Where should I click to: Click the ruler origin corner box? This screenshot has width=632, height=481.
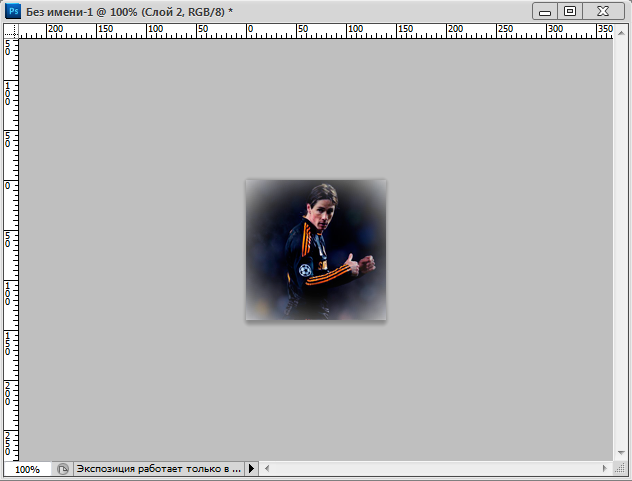11,31
